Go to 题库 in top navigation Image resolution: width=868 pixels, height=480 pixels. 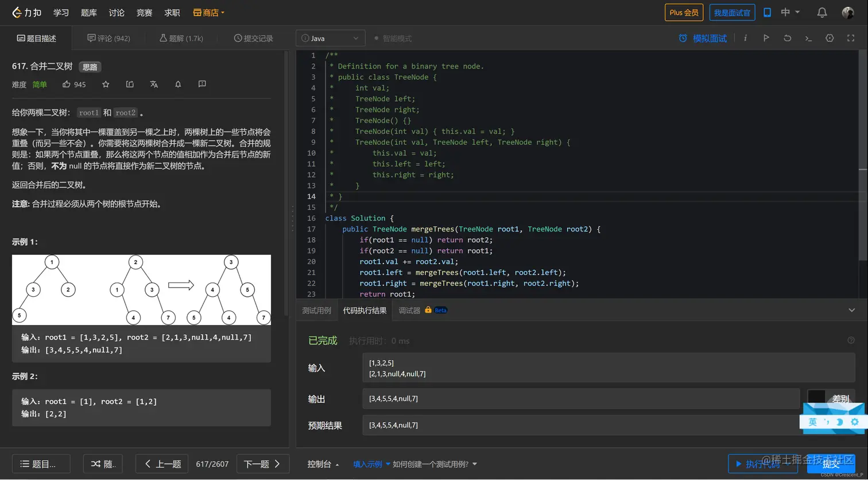click(x=89, y=12)
